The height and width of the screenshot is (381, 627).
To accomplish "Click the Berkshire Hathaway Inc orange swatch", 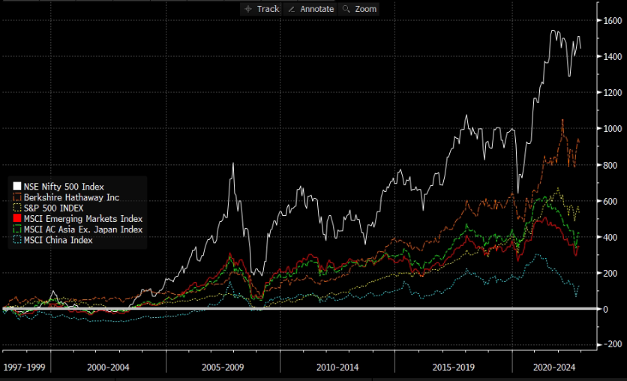I will click(17, 197).
